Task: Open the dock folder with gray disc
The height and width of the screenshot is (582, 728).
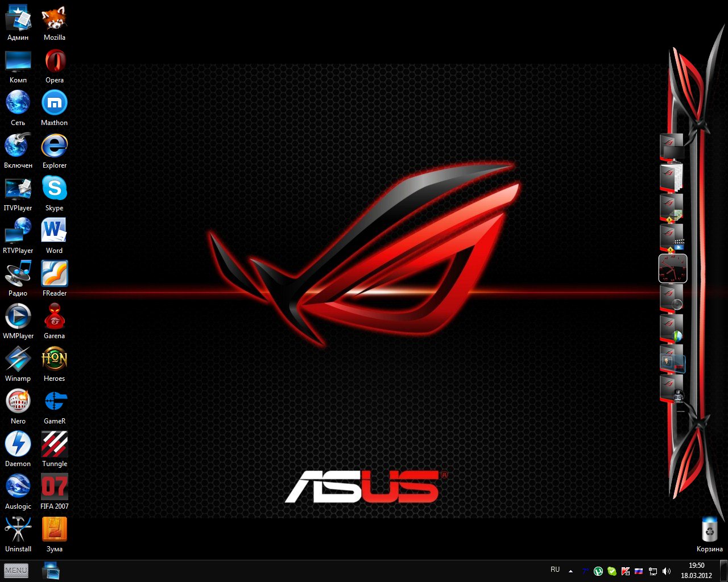Action: (x=672, y=298)
